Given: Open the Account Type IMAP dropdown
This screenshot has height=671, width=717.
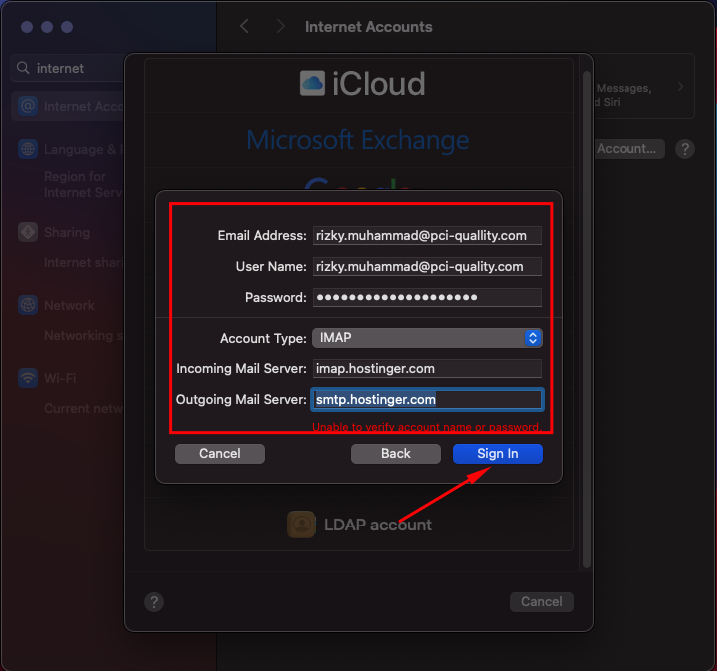Looking at the screenshot, I should point(427,338).
